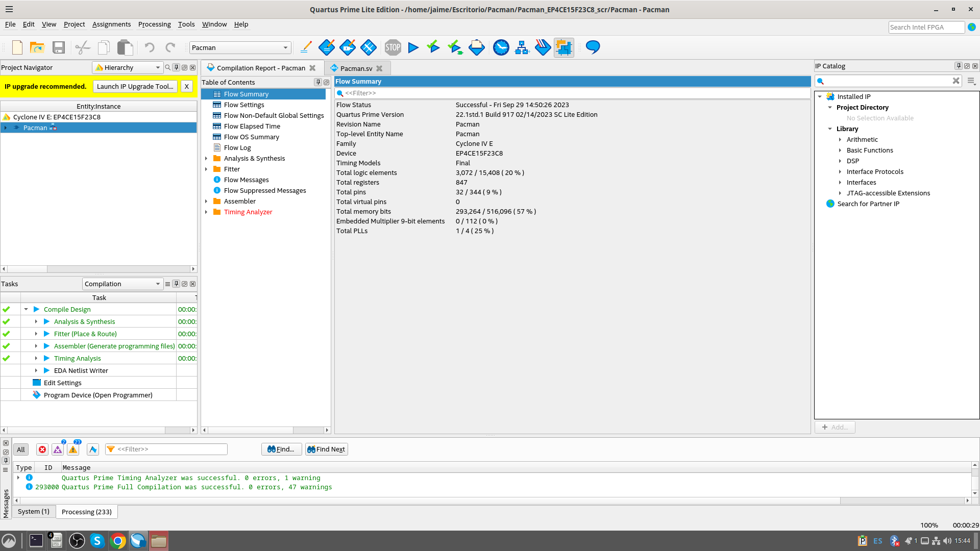Toggle critical warning messages filter

58,449
